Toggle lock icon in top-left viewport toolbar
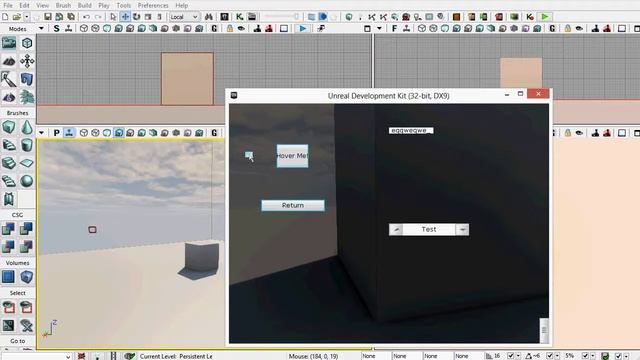Screen dimensions: 640x360 click(230, 29)
